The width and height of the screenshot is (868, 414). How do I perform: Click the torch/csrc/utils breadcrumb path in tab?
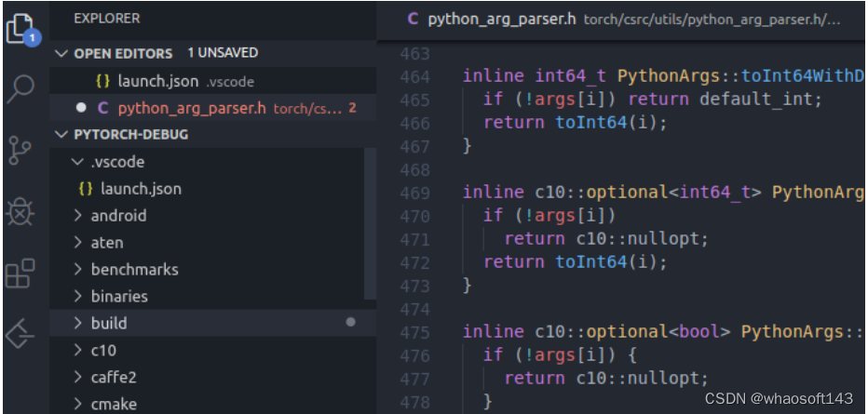tap(712, 20)
